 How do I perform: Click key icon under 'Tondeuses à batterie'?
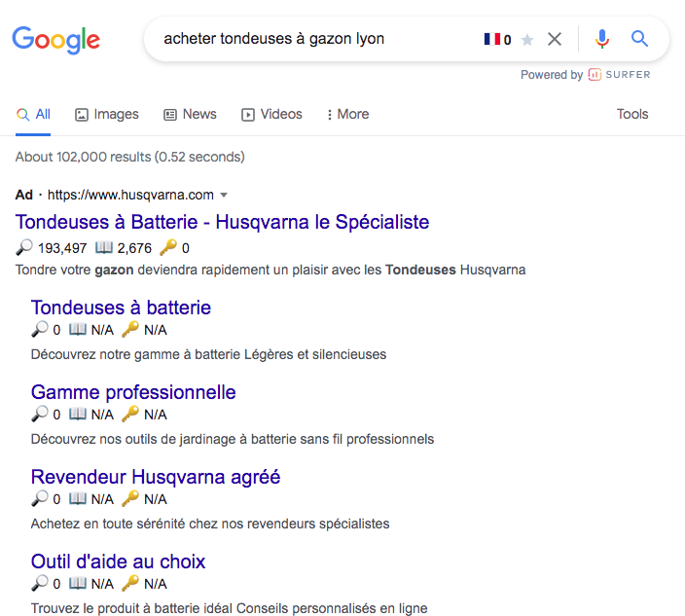coord(130,329)
